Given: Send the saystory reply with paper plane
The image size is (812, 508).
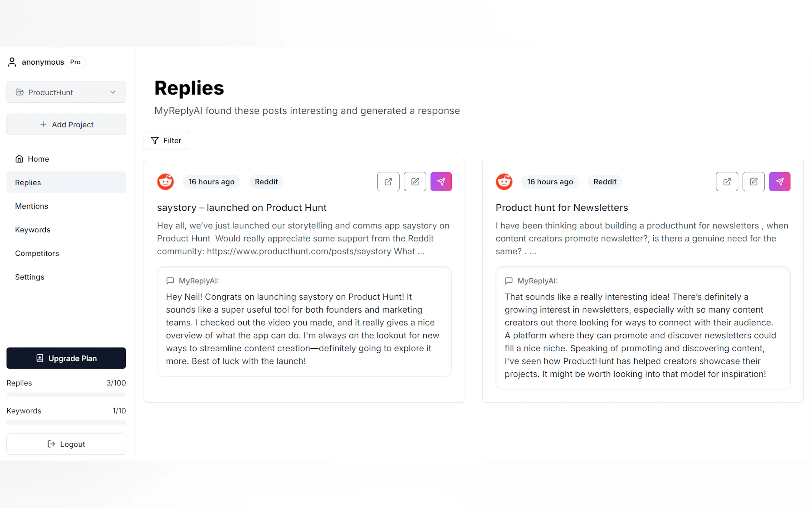Looking at the screenshot, I should (441, 182).
